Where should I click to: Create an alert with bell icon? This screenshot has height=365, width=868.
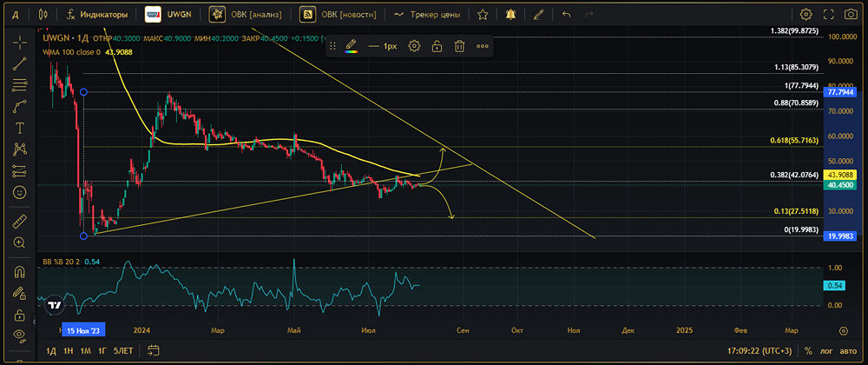[510, 15]
